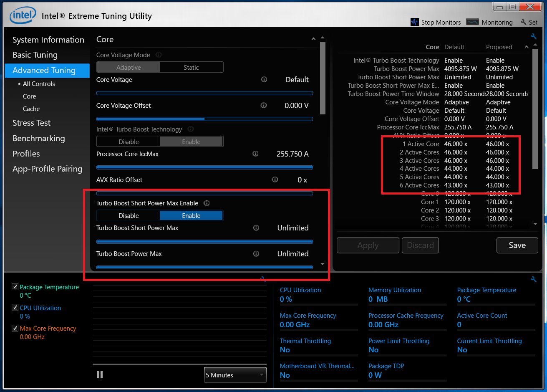
Task: Disable Intel Turbo Boost Technology
Action: click(x=129, y=142)
